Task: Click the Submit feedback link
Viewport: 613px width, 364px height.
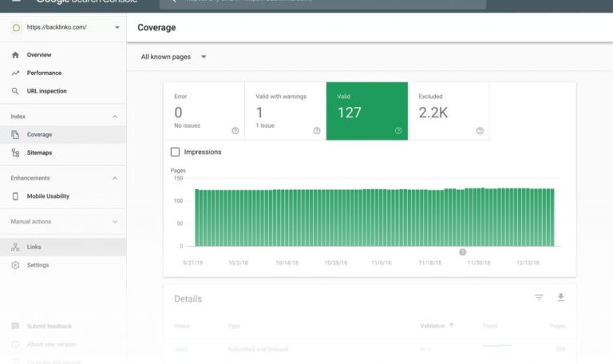Action: (49, 326)
